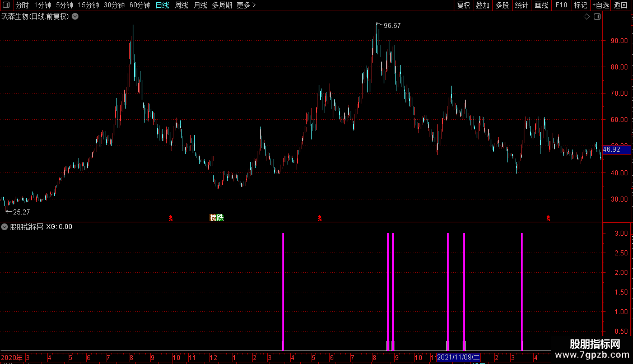Select the 5分钟 period tab
Image resolution: width=633 pixels, height=364 pixels.
64,5
